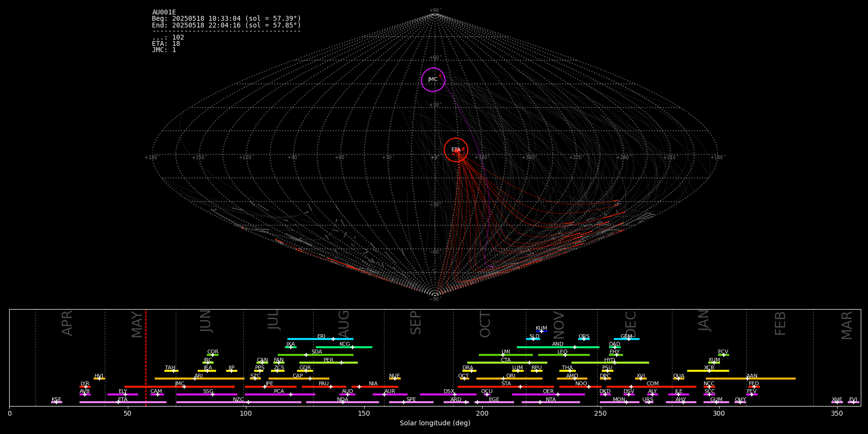Select the ERI shower bar

pos(320,339)
